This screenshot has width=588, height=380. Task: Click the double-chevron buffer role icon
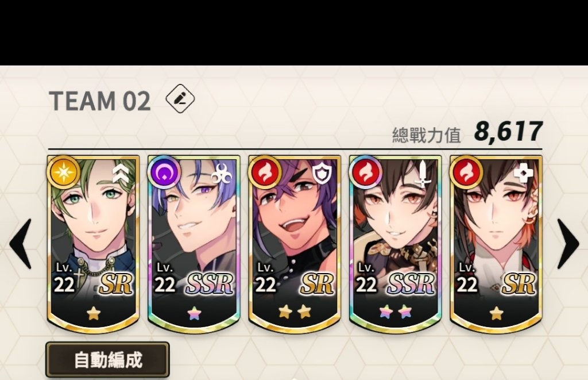(121, 174)
